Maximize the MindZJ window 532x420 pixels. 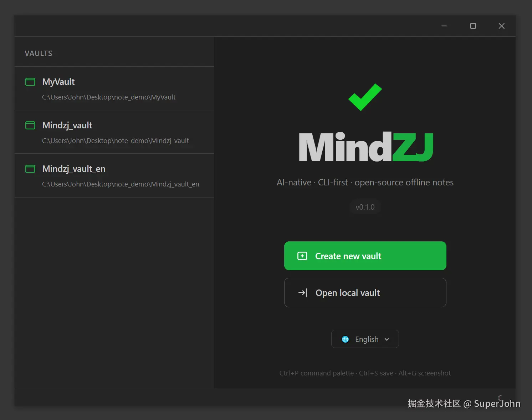(473, 26)
